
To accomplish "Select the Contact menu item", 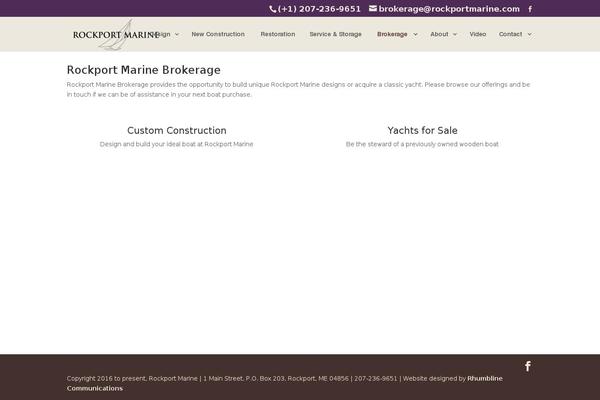I will [510, 34].
